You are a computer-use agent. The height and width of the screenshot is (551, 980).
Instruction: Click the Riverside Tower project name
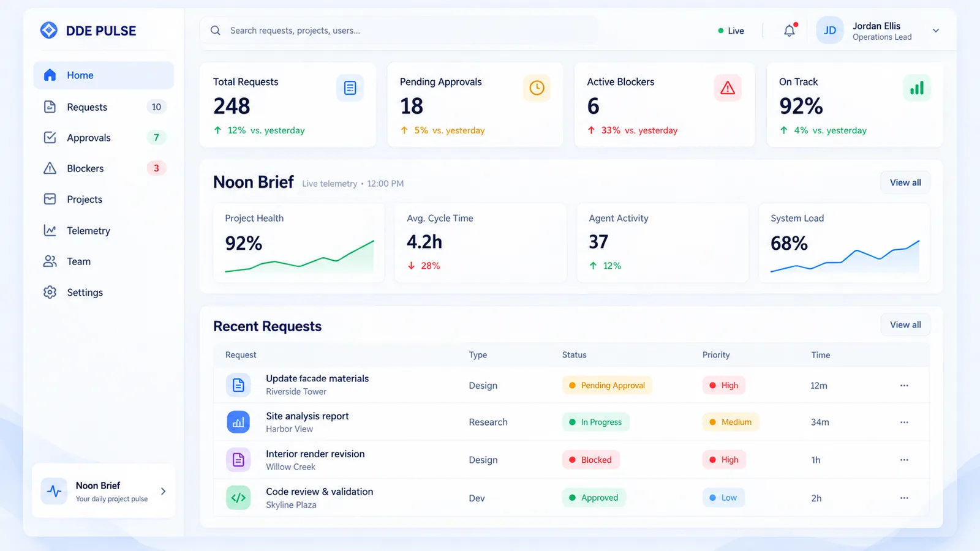point(296,392)
